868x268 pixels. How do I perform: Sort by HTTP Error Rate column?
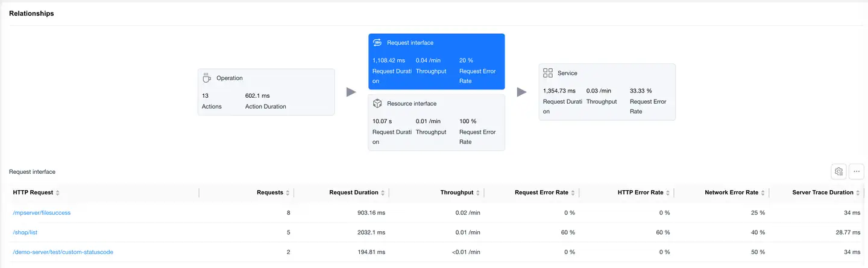[668, 193]
